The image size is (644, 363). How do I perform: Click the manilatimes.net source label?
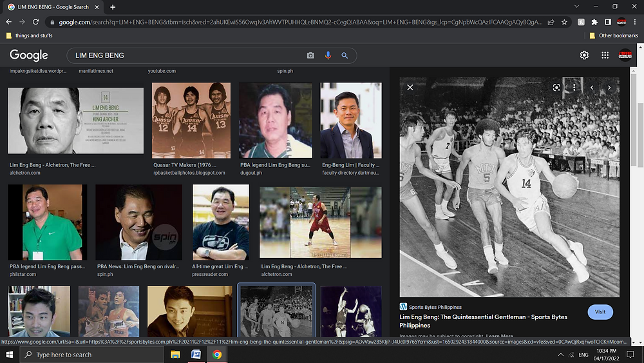coord(96,71)
